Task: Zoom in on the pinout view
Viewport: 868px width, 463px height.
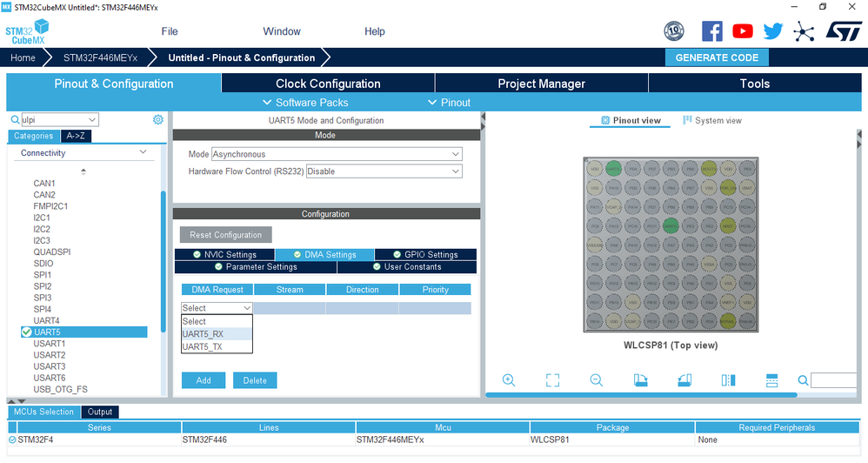Action: (x=509, y=380)
